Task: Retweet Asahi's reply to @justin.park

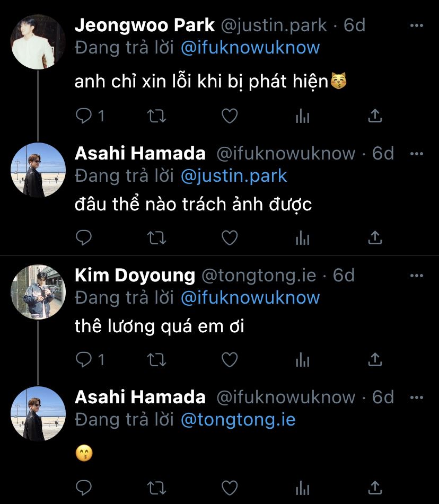Action: [156, 238]
